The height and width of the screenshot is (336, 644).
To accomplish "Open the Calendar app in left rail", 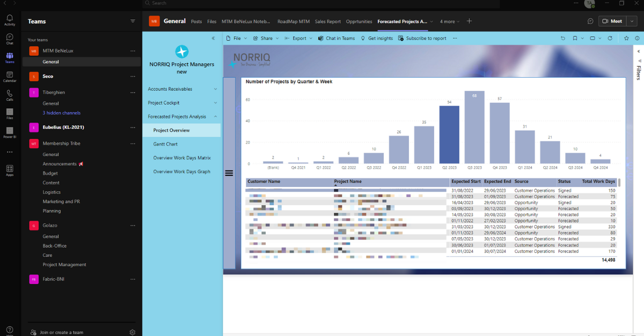I will [10, 77].
